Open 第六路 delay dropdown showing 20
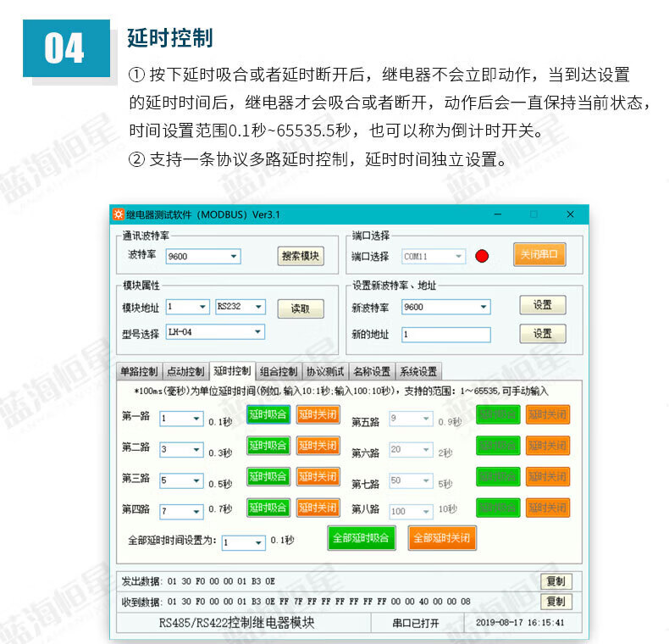This screenshot has width=669, height=644. [x=411, y=449]
